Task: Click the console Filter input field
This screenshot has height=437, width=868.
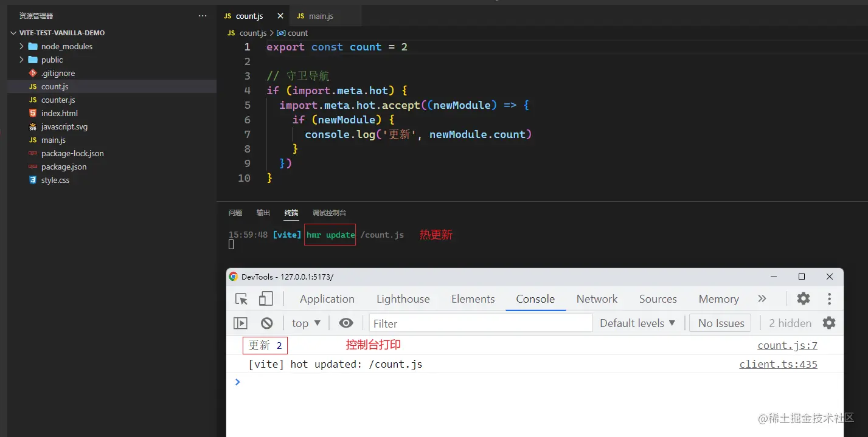Action: [481, 323]
